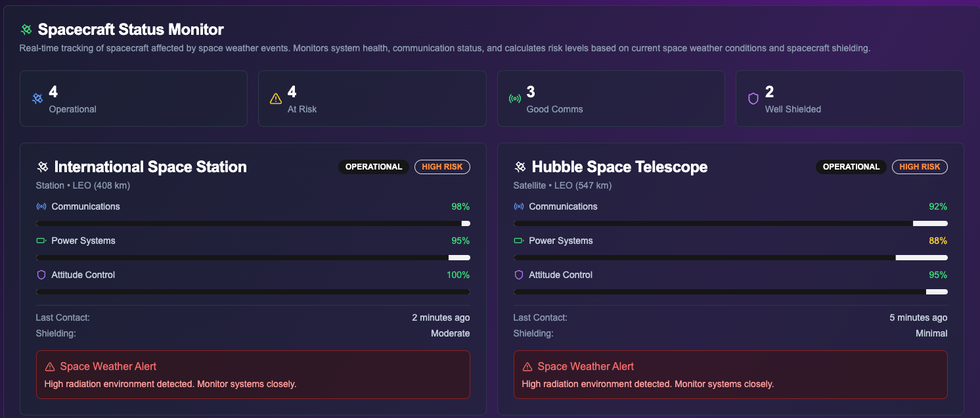This screenshot has width=980, height=418.
Task: Click the Hubble Power Systems progress bar
Action: (730, 258)
